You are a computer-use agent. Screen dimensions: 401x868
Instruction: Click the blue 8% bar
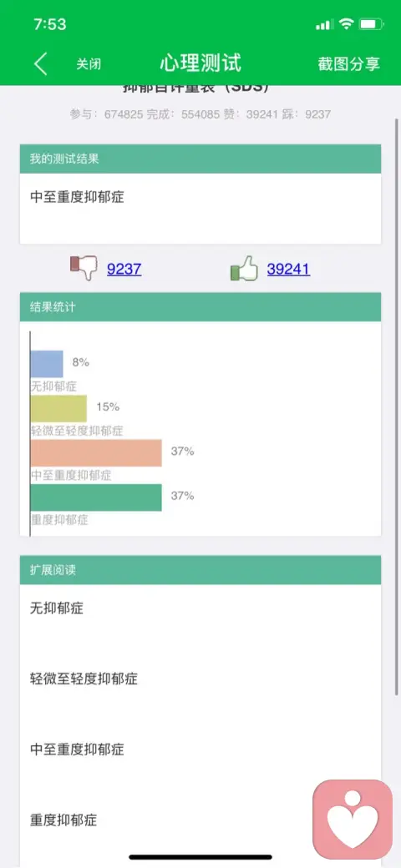point(47,364)
